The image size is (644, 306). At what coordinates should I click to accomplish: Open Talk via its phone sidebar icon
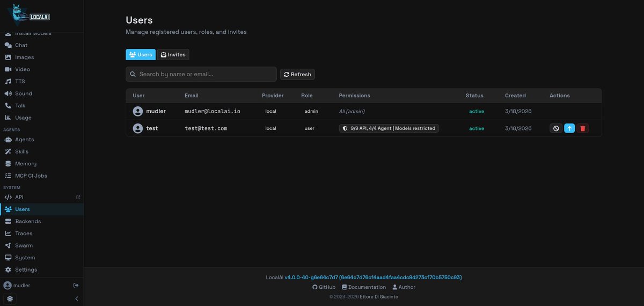click(8, 106)
